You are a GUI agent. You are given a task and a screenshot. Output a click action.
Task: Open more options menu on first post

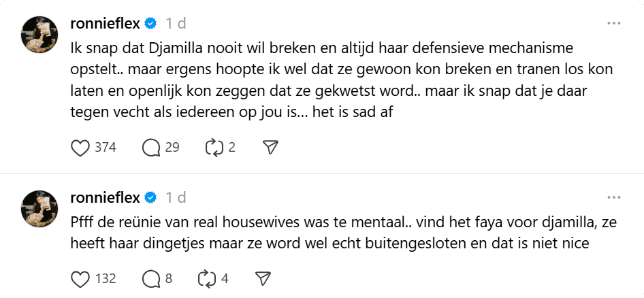click(x=613, y=23)
